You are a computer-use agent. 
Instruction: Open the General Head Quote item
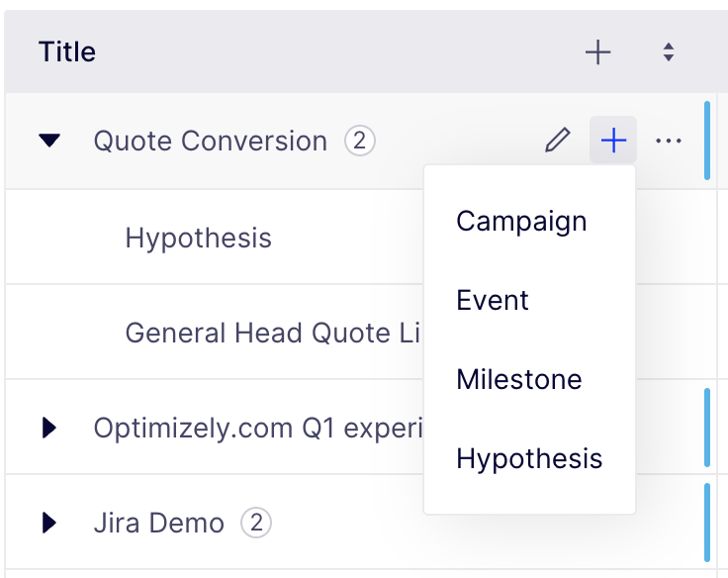point(273,334)
